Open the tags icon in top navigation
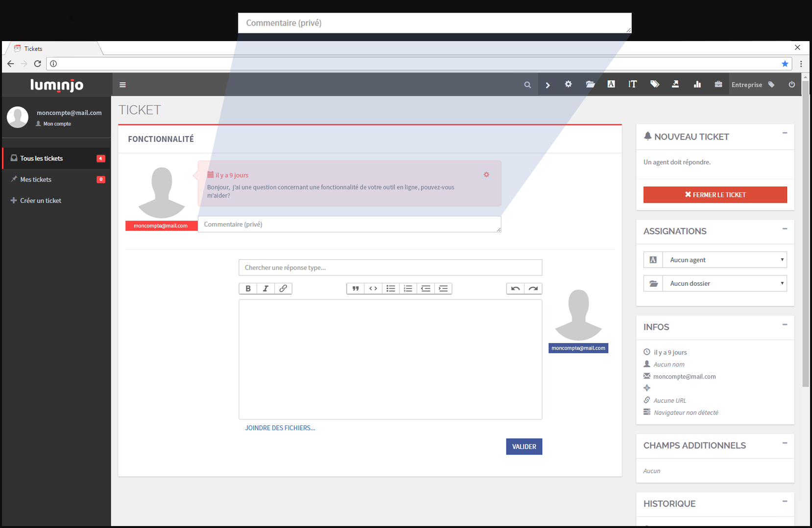The image size is (812, 528). 655,84
